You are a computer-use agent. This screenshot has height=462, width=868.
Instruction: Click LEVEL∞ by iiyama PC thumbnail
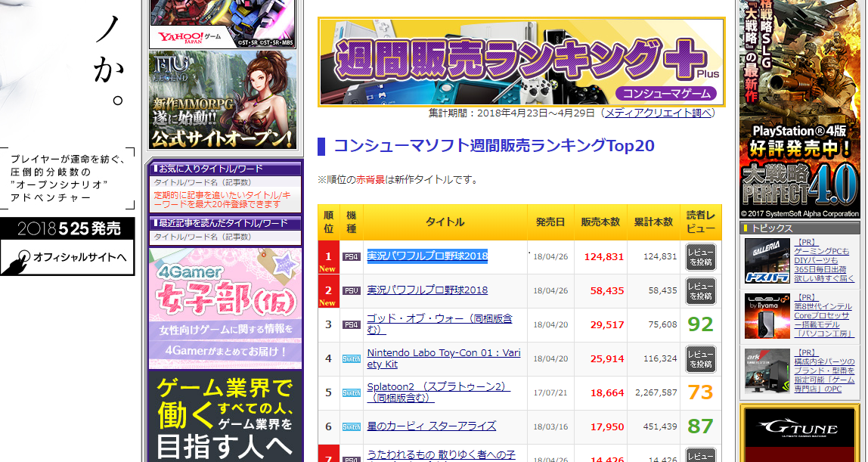click(767, 316)
